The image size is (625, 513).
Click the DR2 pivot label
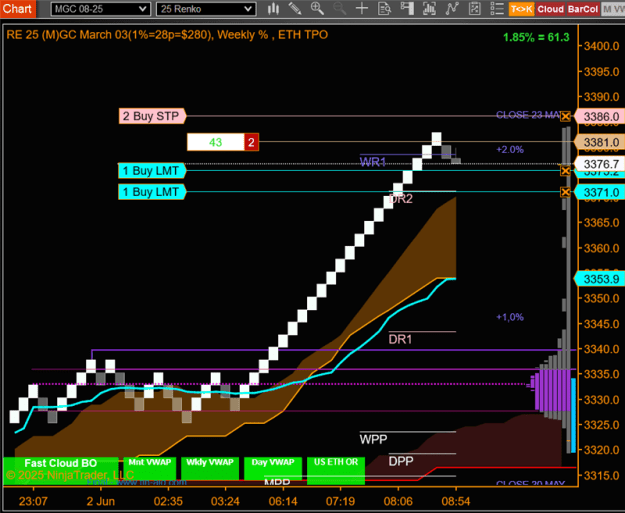pyautogui.click(x=401, y=199)
